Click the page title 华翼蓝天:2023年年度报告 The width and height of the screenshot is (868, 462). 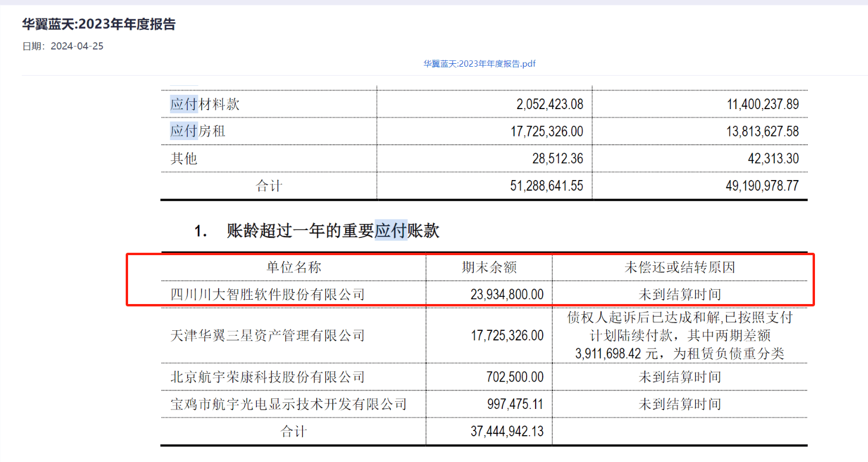pyautogui.click(x=99, y=24)
